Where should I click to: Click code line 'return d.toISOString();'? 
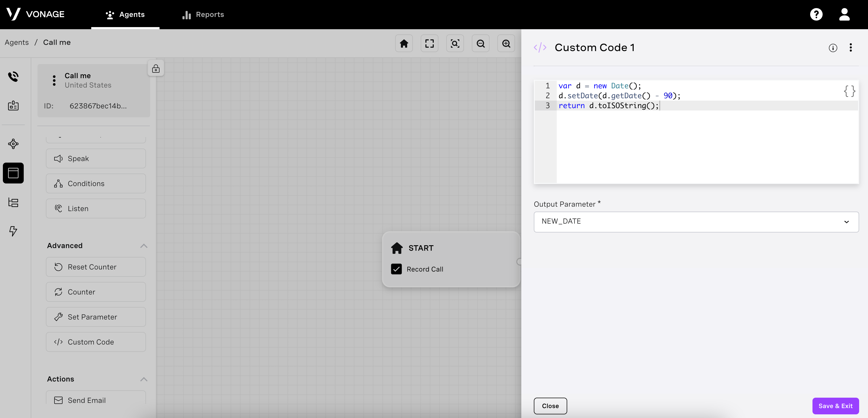tap(609, 106)
